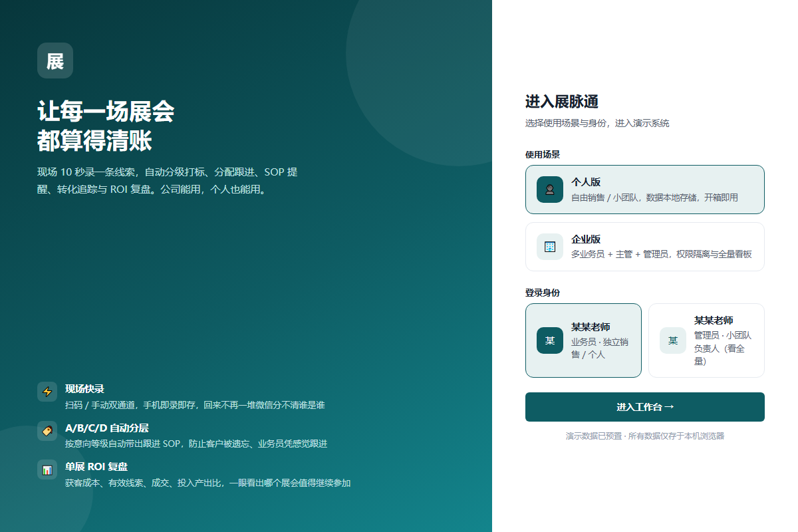Click 演示数据已预置 footer note
Screen dimensions: 798x532
(645, 436)
